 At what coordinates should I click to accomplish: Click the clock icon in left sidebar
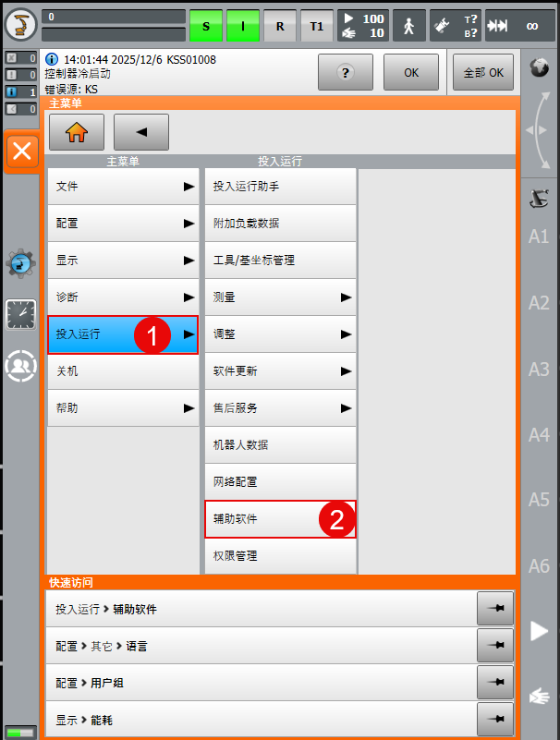click(x=20, y=314)
